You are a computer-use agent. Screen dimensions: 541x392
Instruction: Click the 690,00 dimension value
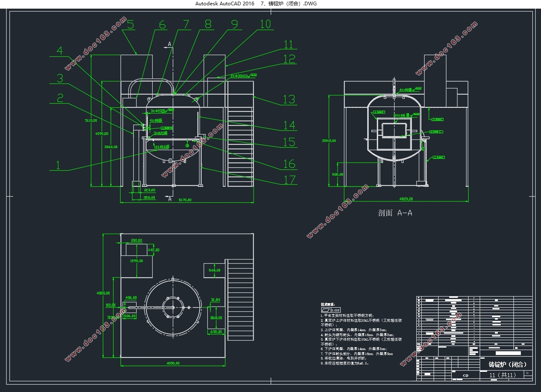216,332
